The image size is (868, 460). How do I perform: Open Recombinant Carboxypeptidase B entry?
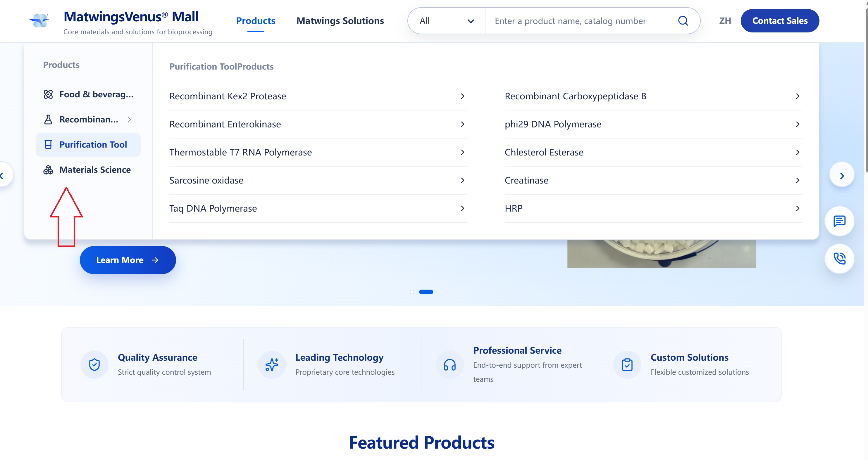653,96
